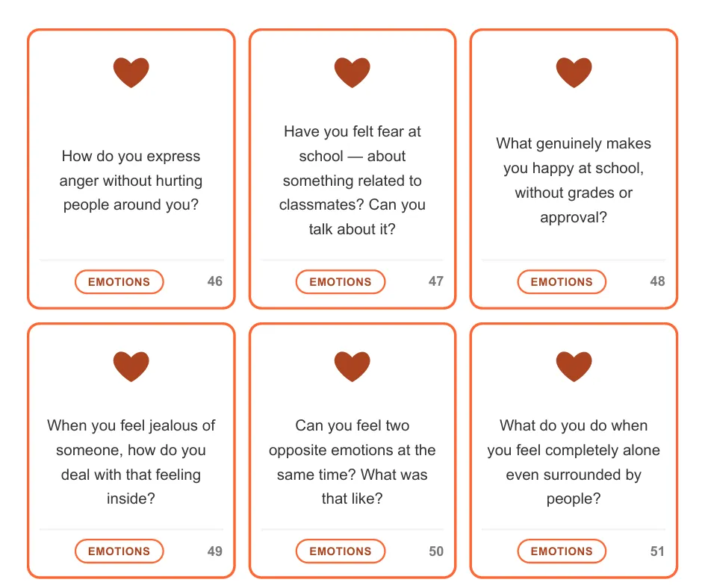
Task: Click card number 46
Action: point(215,281)
